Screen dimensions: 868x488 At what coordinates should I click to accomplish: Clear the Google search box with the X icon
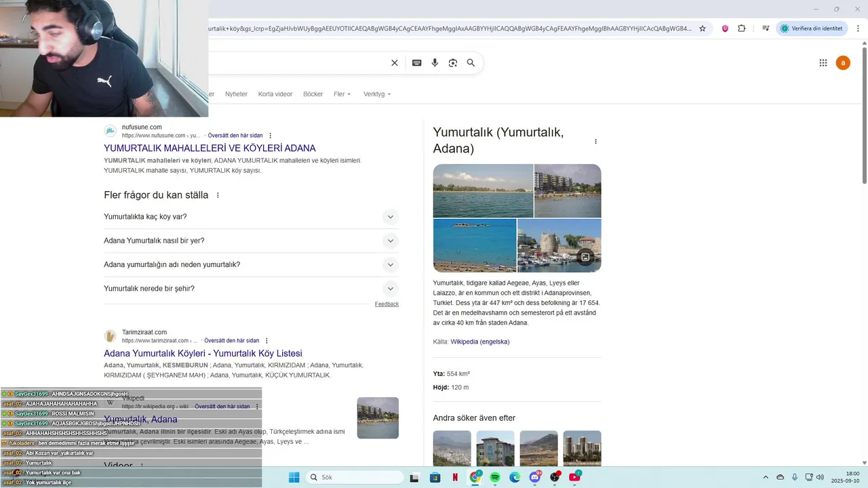[395, 63]
